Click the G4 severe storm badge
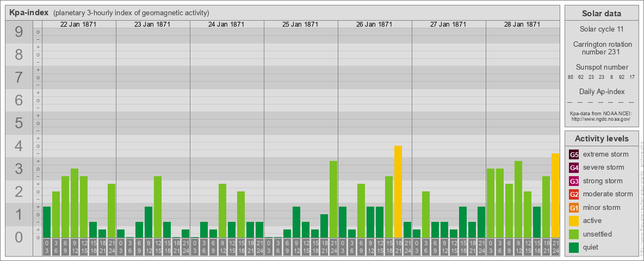The width and height of the screenshot is (644, 261). (574, 167)
